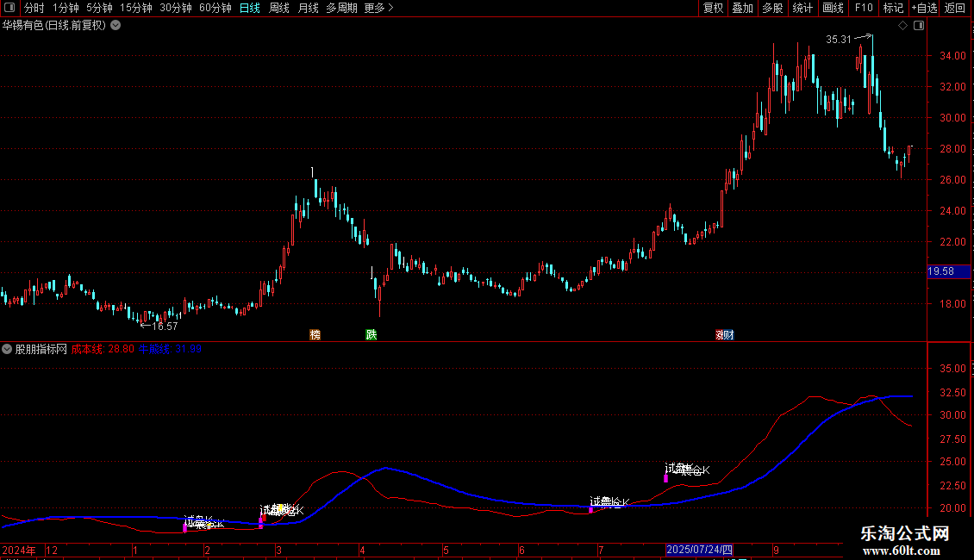The image size is (974, 560).
Task: Click the 成本线: 28.80 value label
Action: pyautogui.click(x=103, y=349)
